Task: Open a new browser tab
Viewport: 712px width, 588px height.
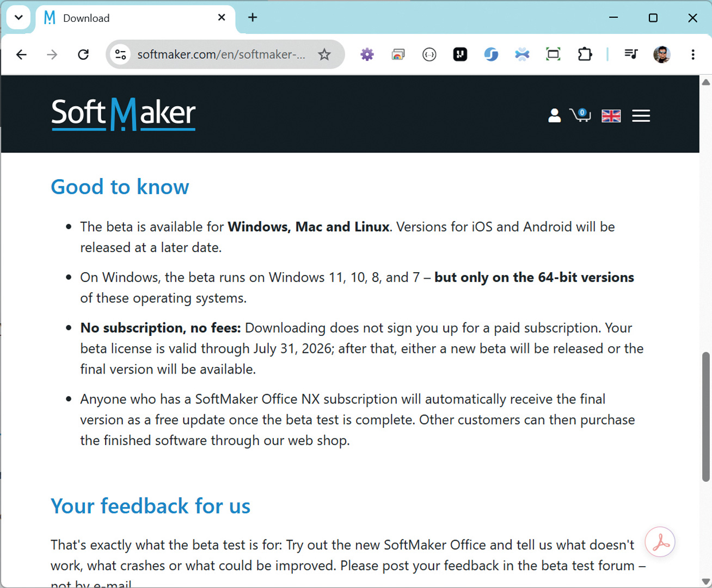Action: pos(253,17)
